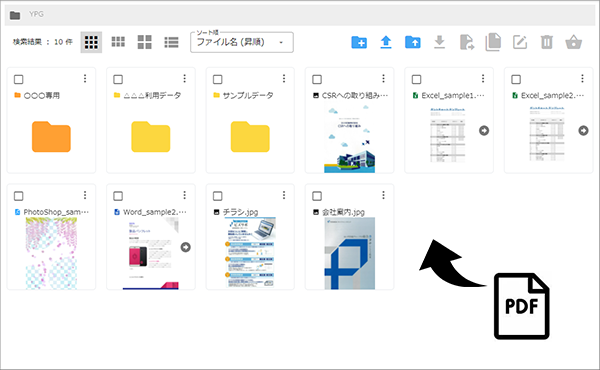Open the Word_sample2 document thumbnail
Image resolution: width=600 pixels, height=370 pixels.
(x=151, y=253)
